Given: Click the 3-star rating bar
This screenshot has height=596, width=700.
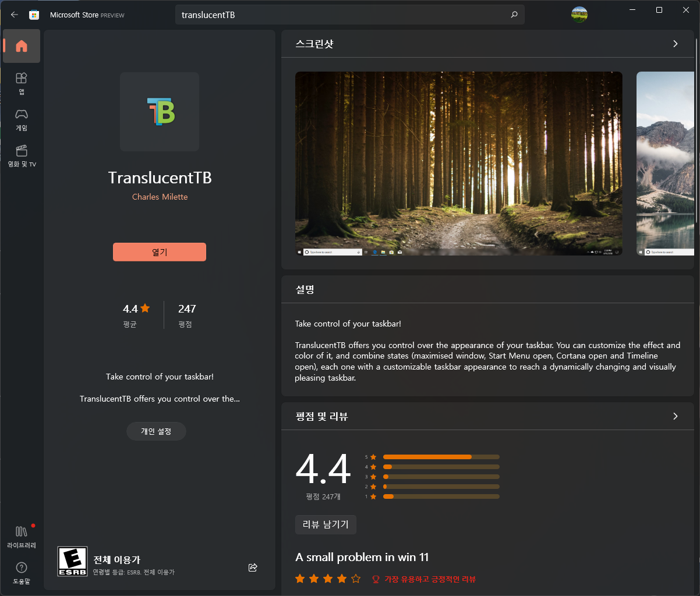Looking at the screenshot, I should [x=441, y=477].
